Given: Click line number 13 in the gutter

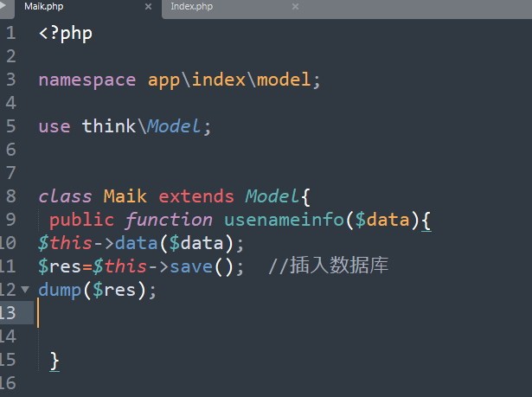Looking at the screenshot, I should tap(8, 313).
